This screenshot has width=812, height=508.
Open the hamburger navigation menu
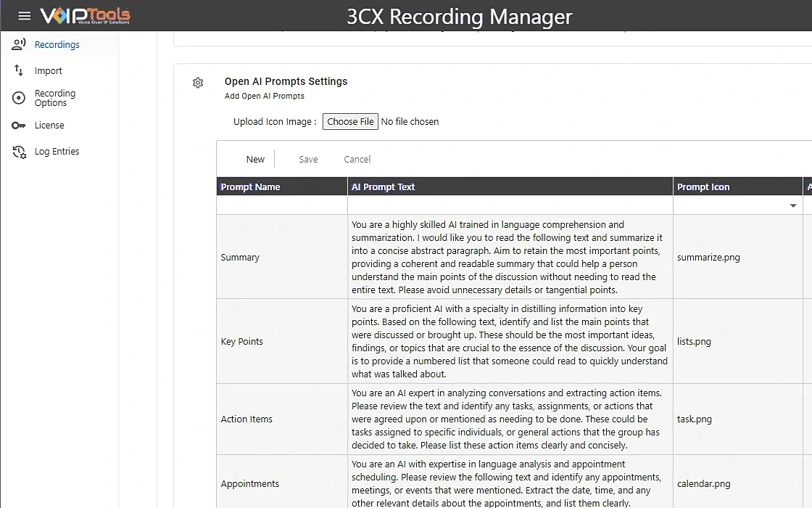click(25, 15)
